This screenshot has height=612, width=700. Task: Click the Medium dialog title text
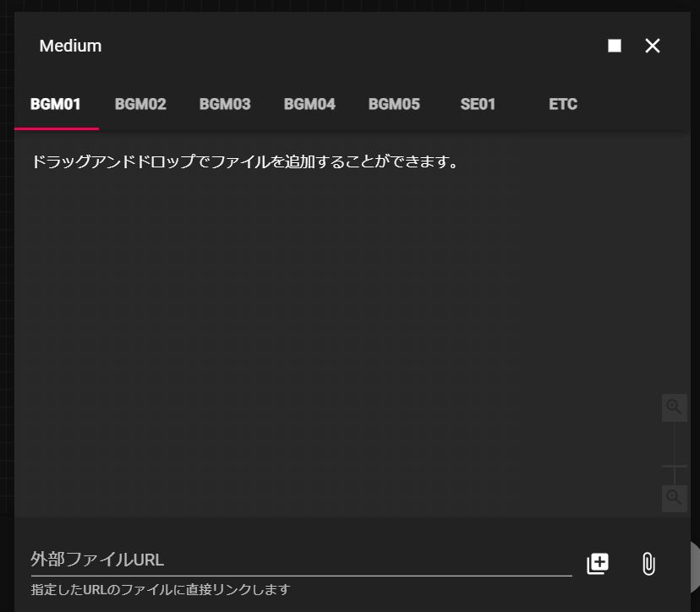click(70, 46)
